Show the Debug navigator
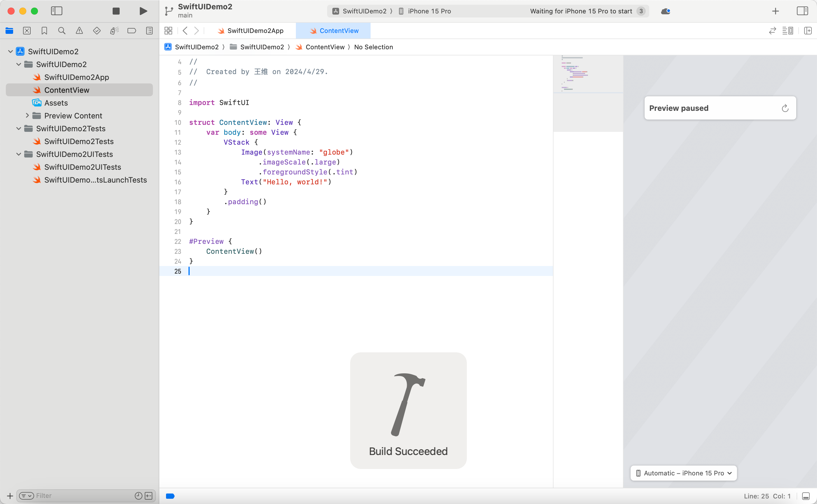 click(114, 31)
